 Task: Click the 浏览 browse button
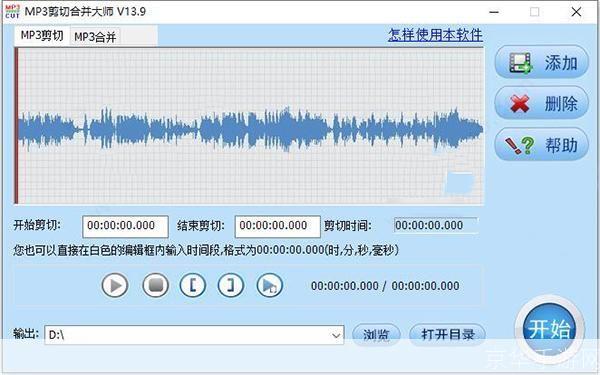click(x=376, y=335)
